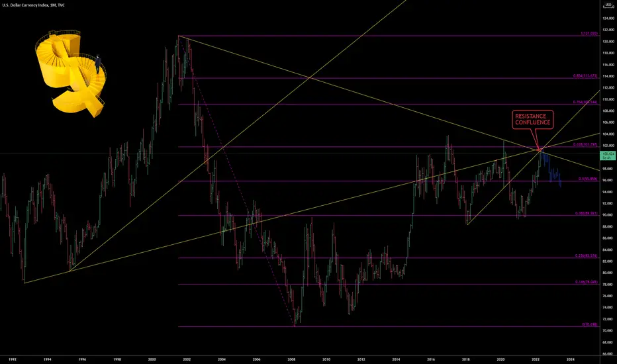Click the 124.000 price axis label

608,18
